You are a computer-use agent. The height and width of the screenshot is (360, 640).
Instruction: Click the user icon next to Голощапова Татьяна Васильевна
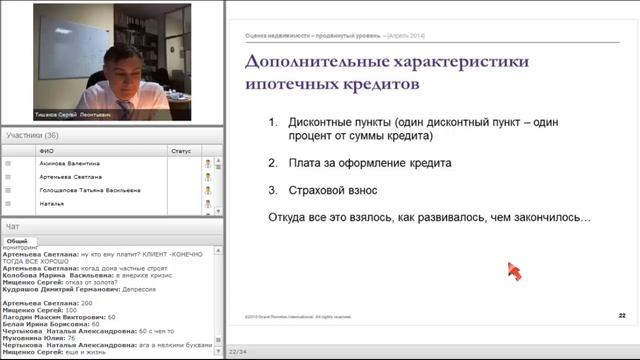pyautogui.click(x=208, y=191)
